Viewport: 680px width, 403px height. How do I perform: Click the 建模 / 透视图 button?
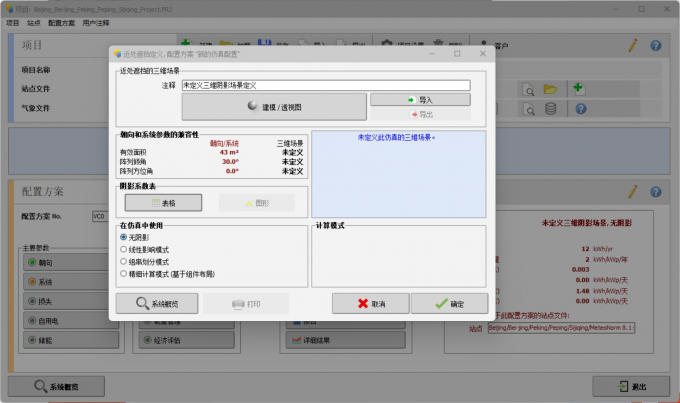click(274, 107)
